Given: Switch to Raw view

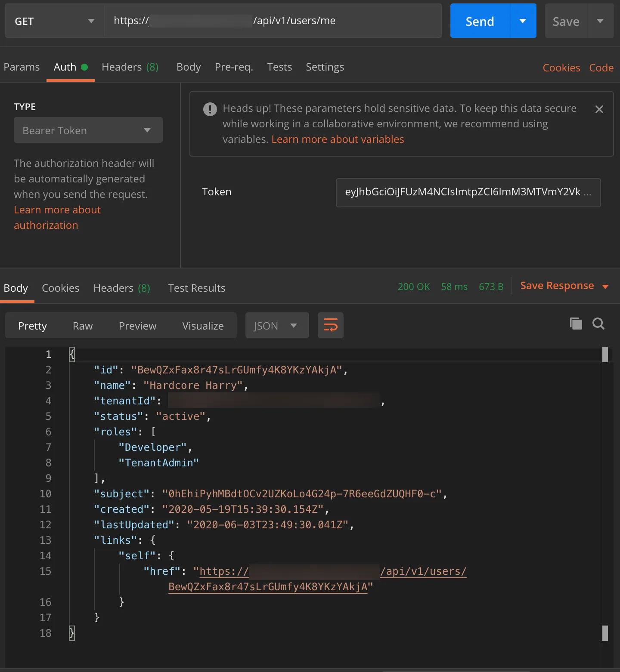Looking at the screenshot, I should pos(83,326).
